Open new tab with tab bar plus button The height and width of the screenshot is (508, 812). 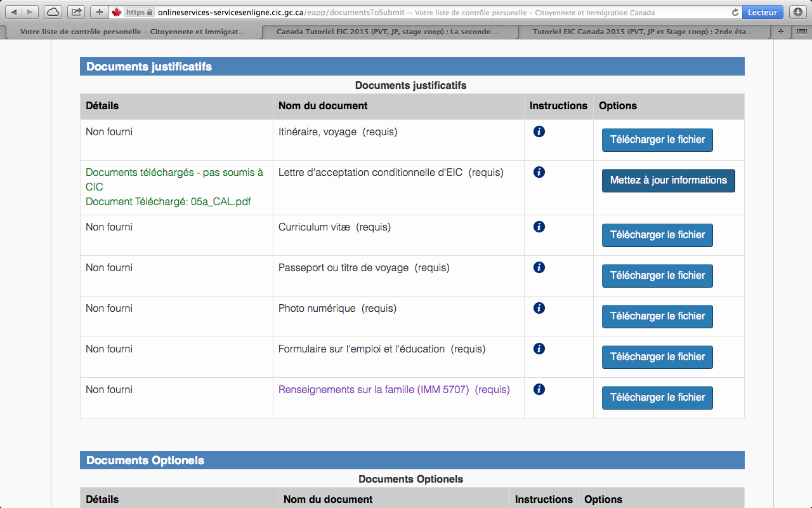coord(780,32)
